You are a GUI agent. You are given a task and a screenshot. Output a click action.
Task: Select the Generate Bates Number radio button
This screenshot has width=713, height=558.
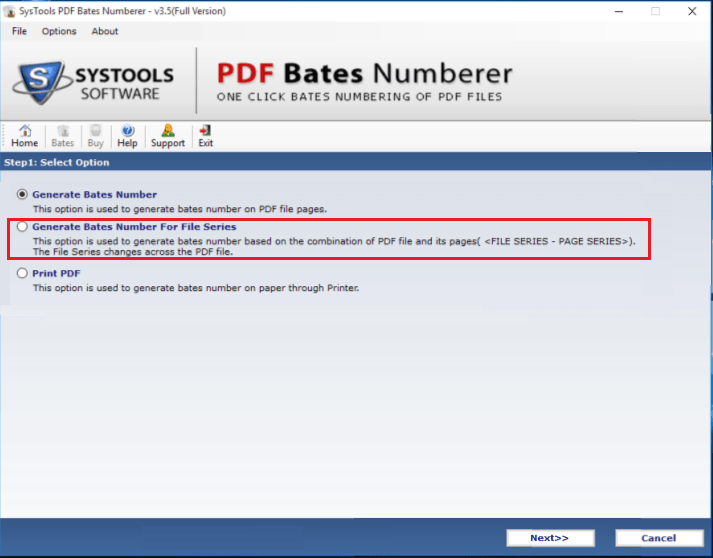[x=22, y=194]
